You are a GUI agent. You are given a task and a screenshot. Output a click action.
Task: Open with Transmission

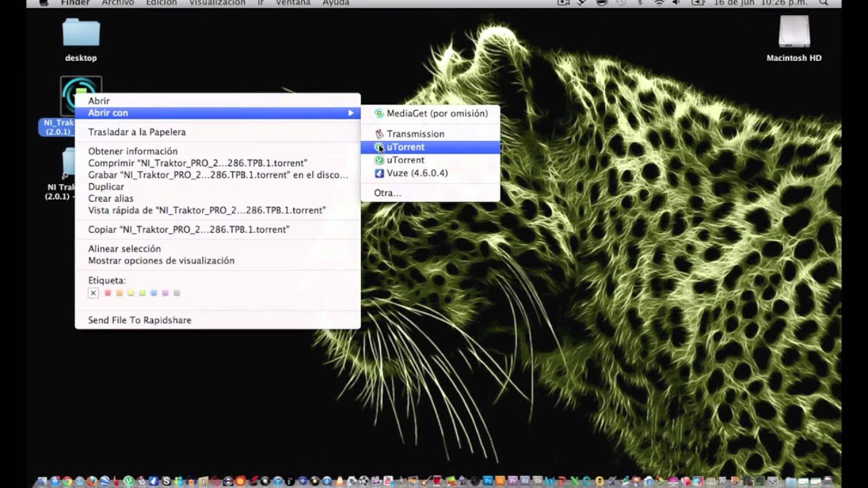tap(431, 134)
